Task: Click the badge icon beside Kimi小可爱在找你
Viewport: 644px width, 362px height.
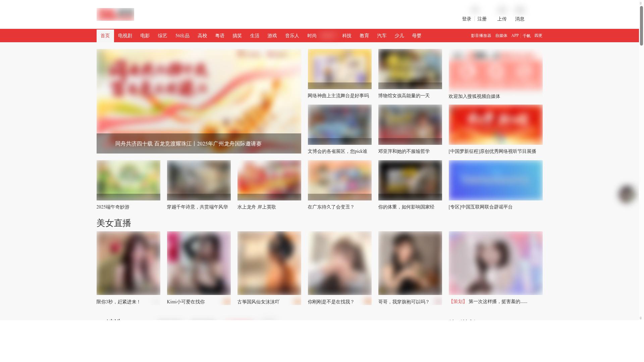Action: point(226,301)
